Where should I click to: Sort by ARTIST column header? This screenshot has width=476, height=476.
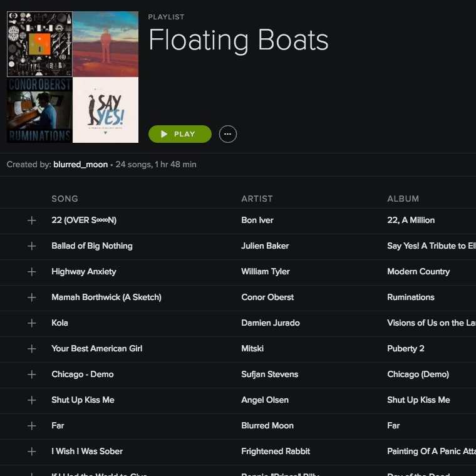click(257, 199)
